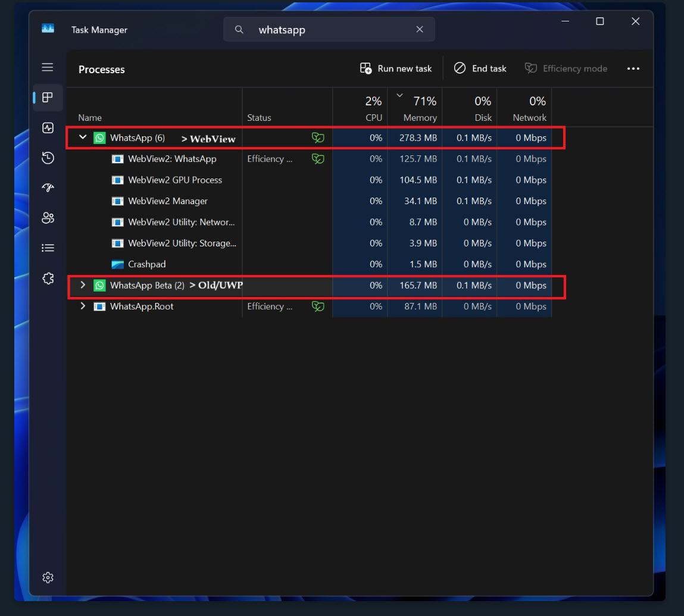The image size is (684, 616).
Task: Open the Services page in sidebar
Action: (48, 279)
